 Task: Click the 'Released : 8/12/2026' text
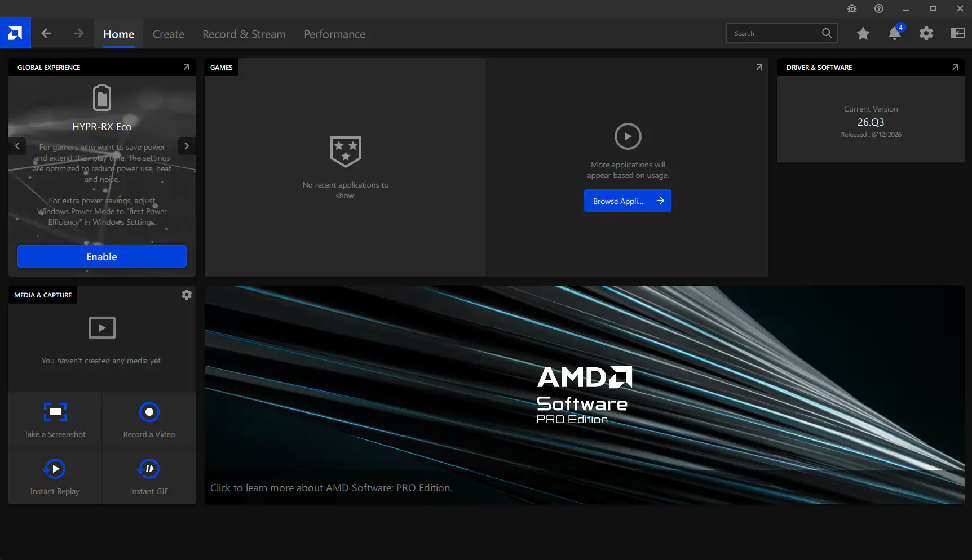tap(871, 135)
